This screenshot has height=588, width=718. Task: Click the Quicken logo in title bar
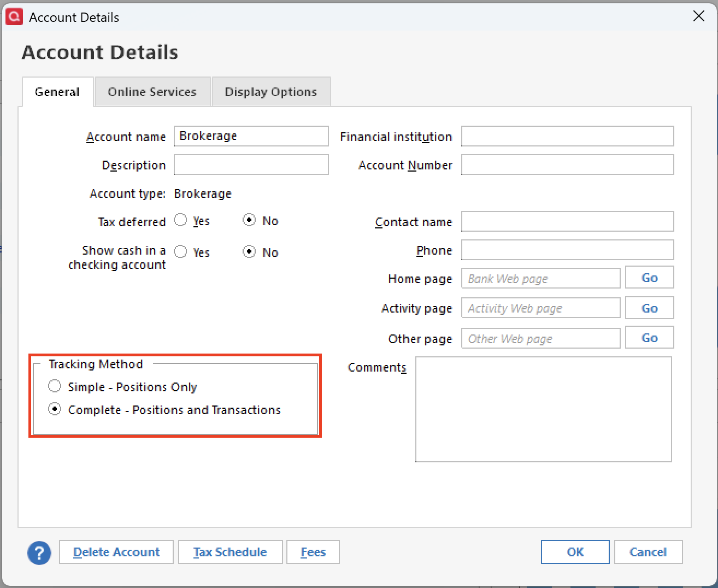14,16
